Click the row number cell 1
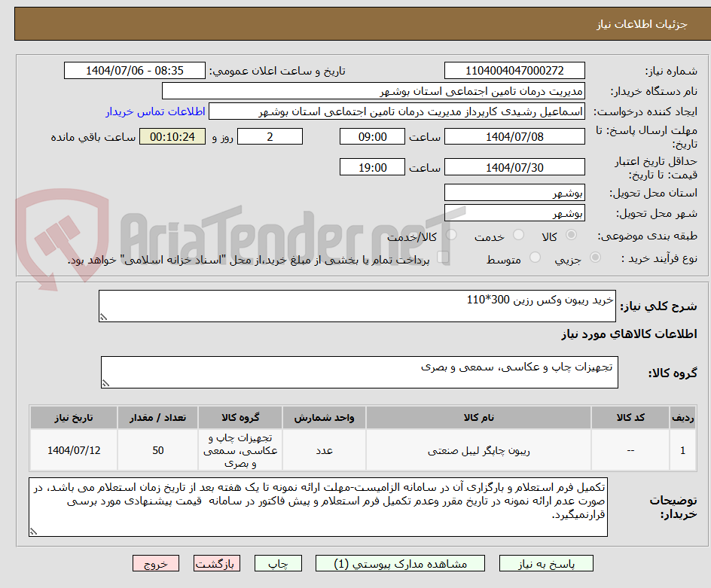Screen dimensions: 711x588 pos(682,450)
